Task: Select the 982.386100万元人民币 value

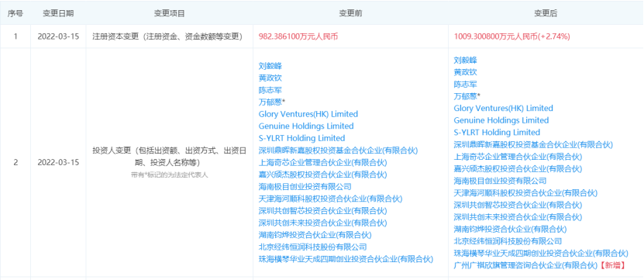Action: (x=298, y=36)
